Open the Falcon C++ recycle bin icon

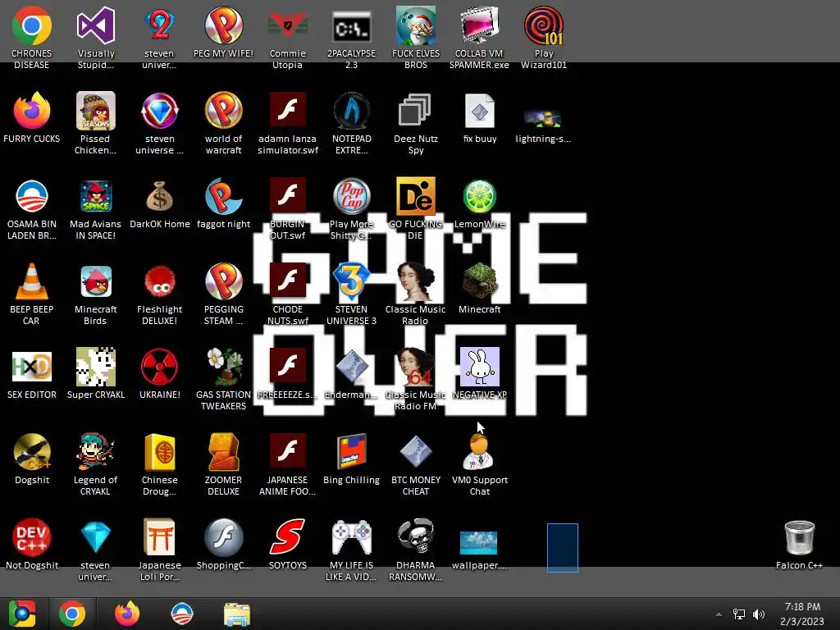point(799,536)
